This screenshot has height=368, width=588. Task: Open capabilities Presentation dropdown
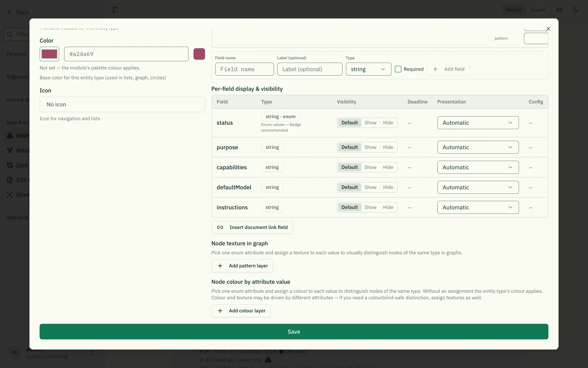[x=478, y=167]
